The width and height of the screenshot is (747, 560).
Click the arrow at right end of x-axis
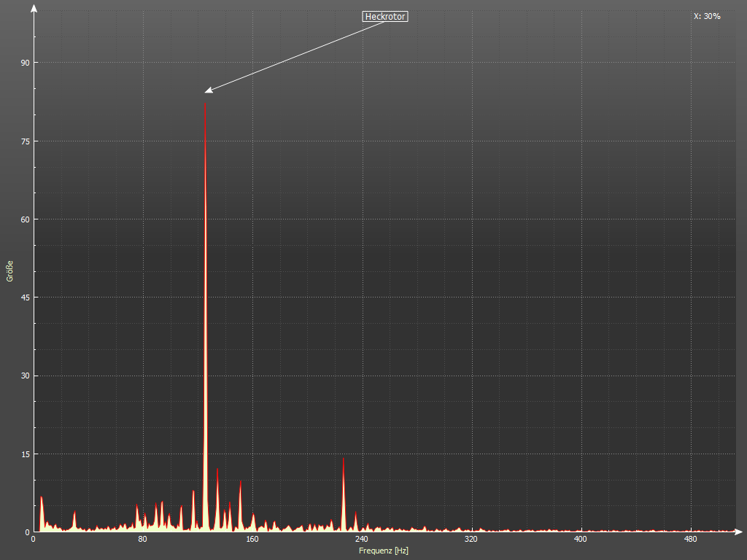740,532
